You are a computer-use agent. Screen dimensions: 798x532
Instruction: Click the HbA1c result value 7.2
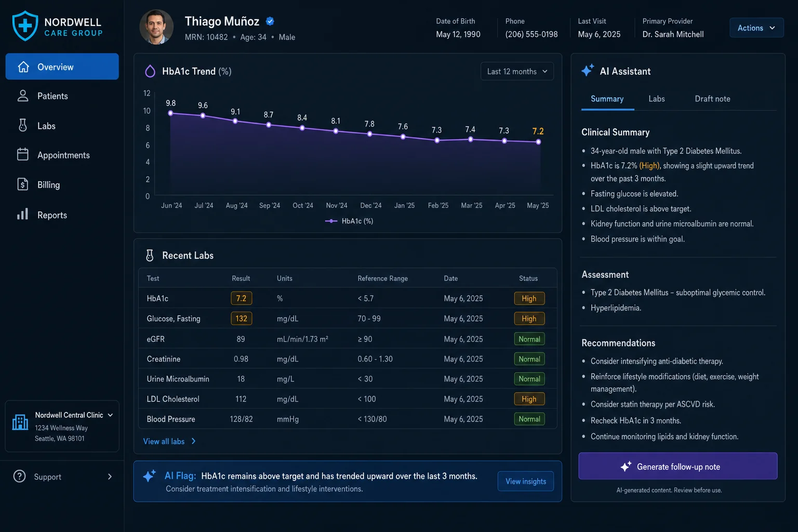tap(241, 298)
